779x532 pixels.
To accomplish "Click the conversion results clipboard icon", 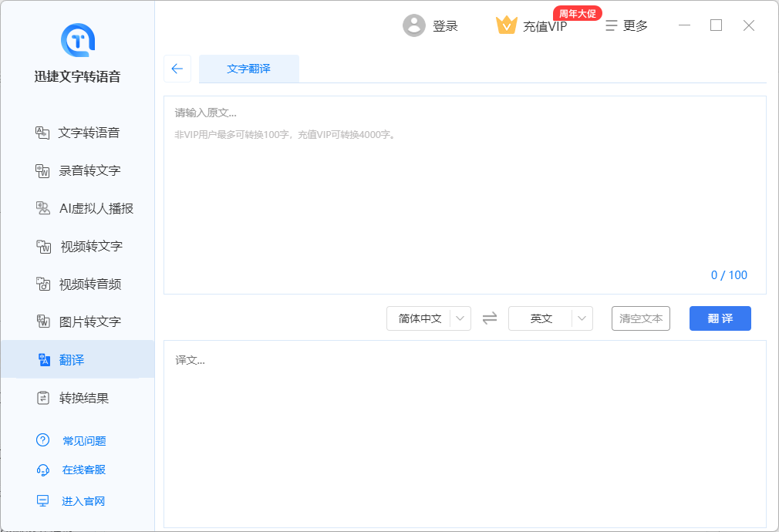I will click(x=43, y=398).
